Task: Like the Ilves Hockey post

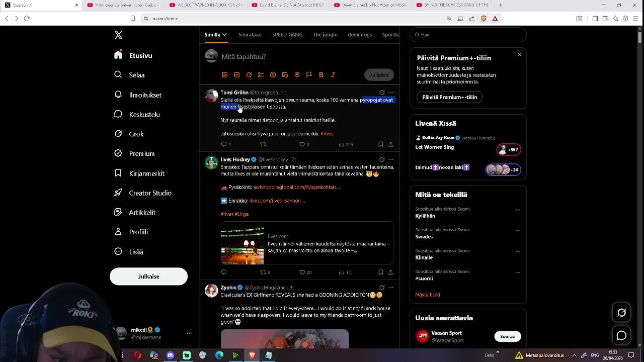Action: click(302, 272)
